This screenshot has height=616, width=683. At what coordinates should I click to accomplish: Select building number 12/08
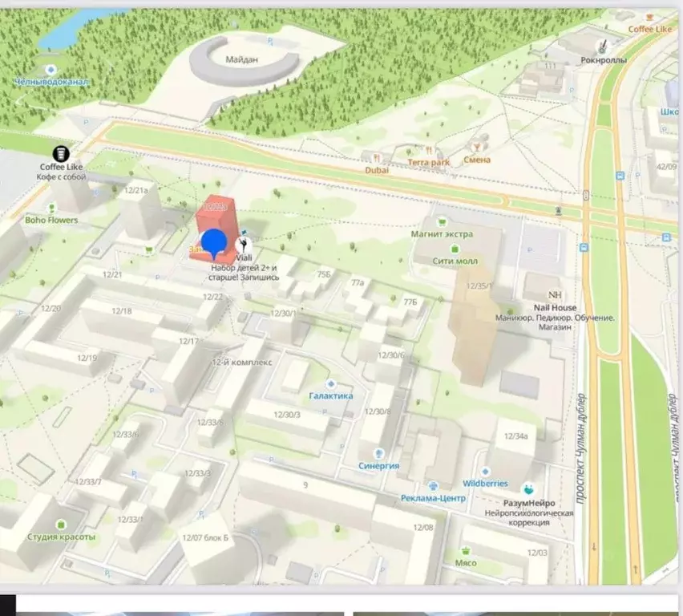(x=423, y=528)
